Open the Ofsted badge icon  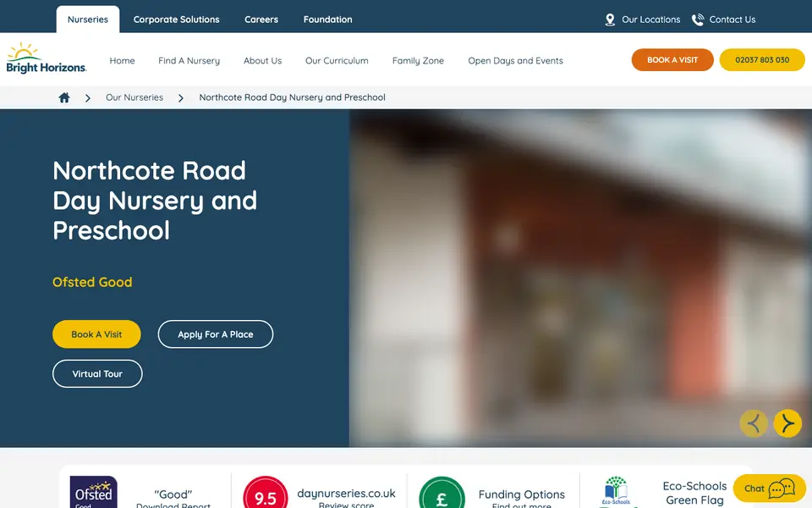click(93, 492)
